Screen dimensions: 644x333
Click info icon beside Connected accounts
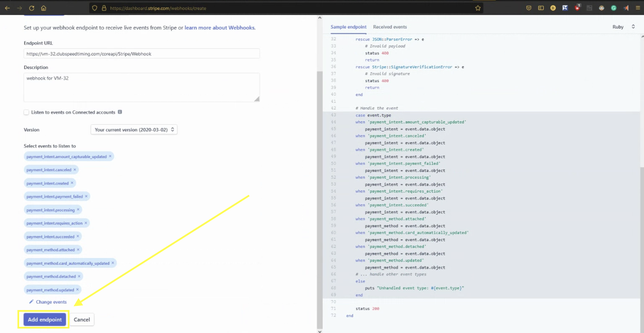120,112
